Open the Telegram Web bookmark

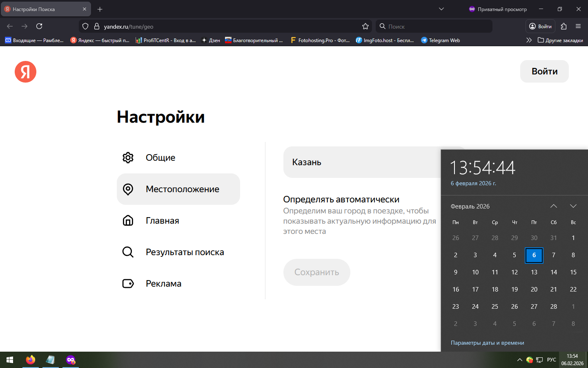click(x=440, y=40)
